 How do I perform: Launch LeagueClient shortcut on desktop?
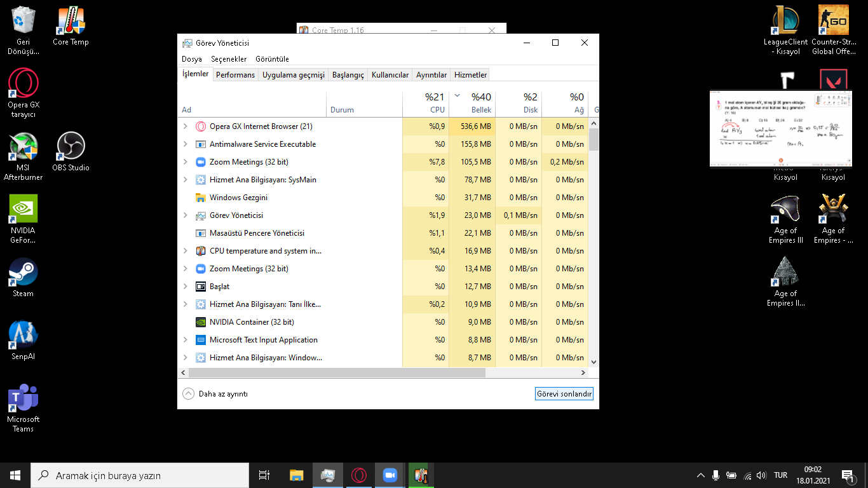click(785, 30)
